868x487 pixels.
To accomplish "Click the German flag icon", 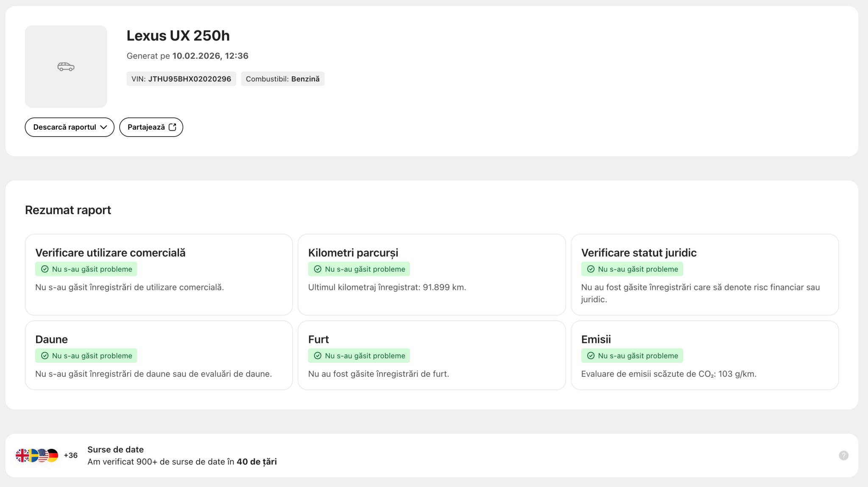I will pos(53,455).
